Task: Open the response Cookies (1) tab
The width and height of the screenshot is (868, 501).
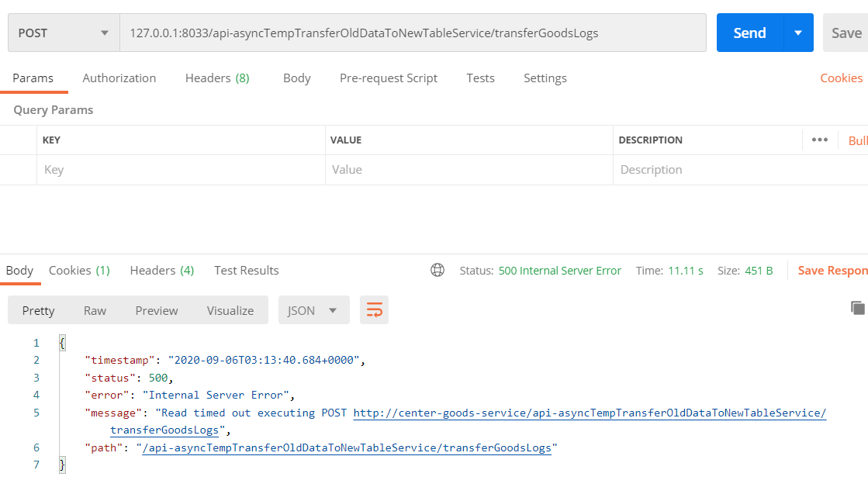Action: pyautogui.click(x=79, y=270)
